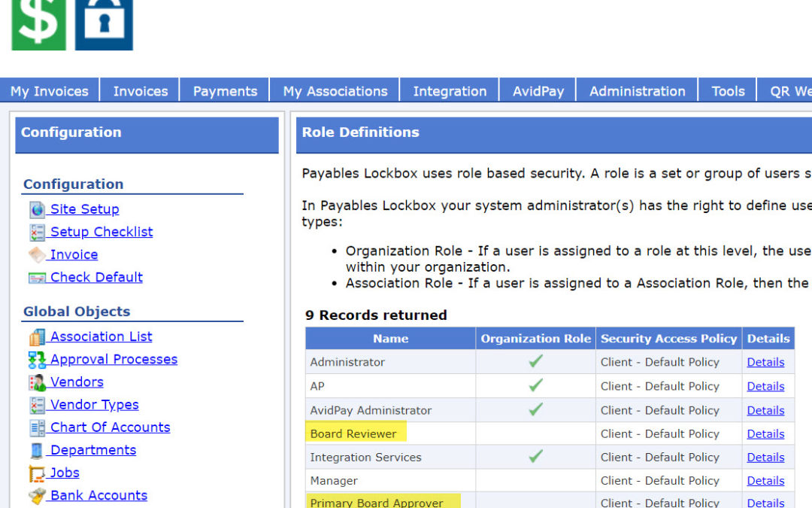
Task: Click the Setup Checklist icon
Action: pos(37,232)
